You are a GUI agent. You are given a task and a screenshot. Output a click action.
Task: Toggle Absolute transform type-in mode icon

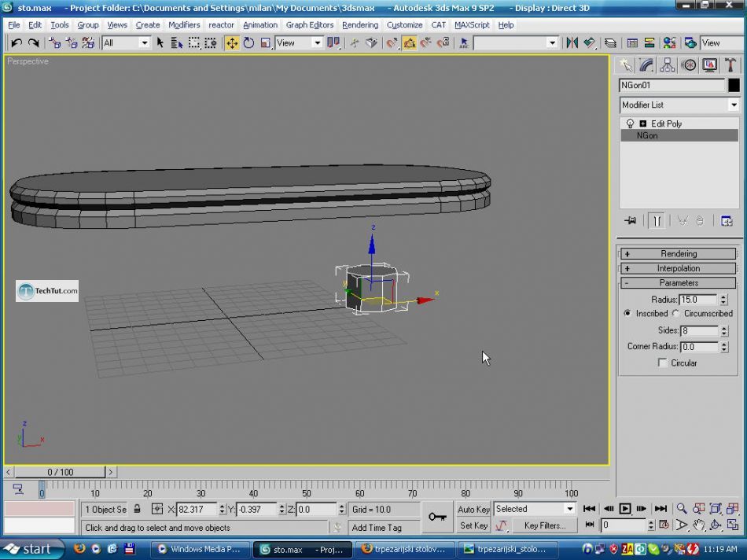coord(156,509)
